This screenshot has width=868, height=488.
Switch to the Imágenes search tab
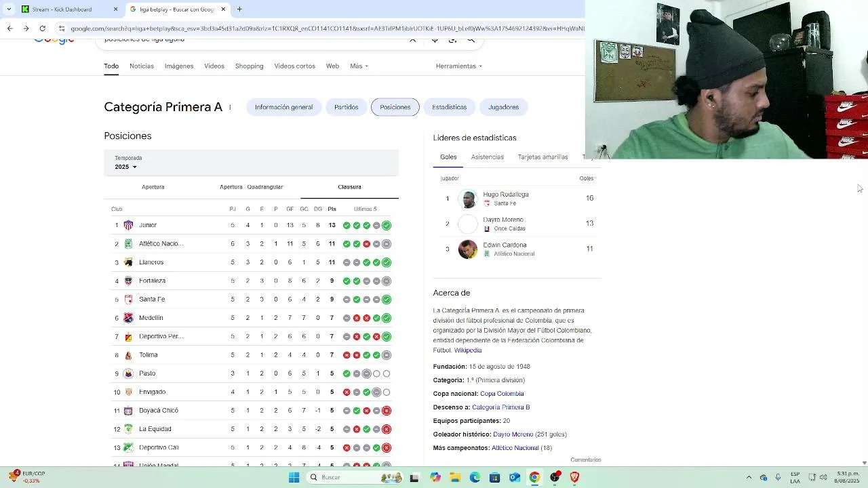[179, 66]
